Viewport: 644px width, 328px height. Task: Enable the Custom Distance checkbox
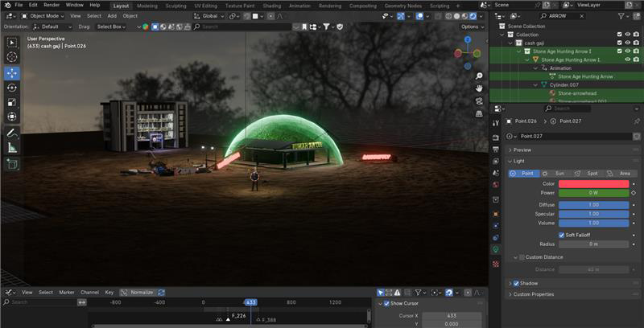[522, 257]
